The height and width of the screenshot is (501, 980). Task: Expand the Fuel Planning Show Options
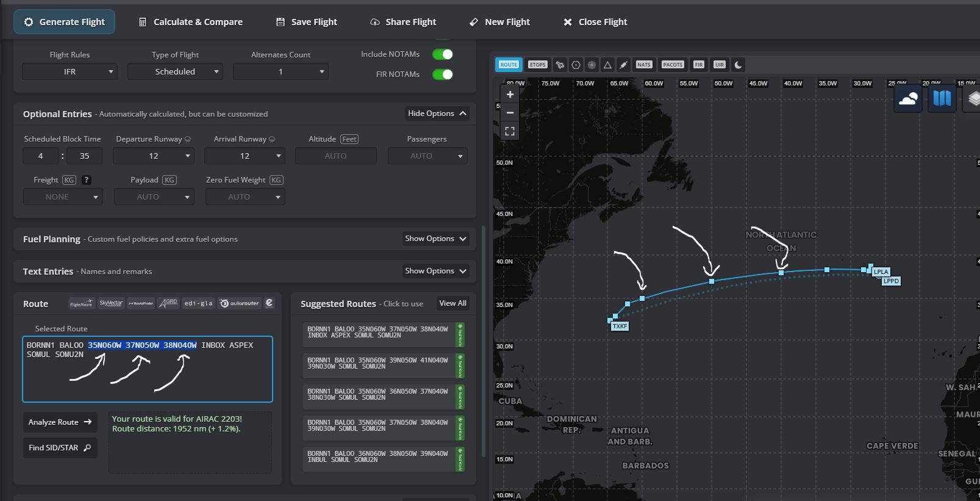435,239
